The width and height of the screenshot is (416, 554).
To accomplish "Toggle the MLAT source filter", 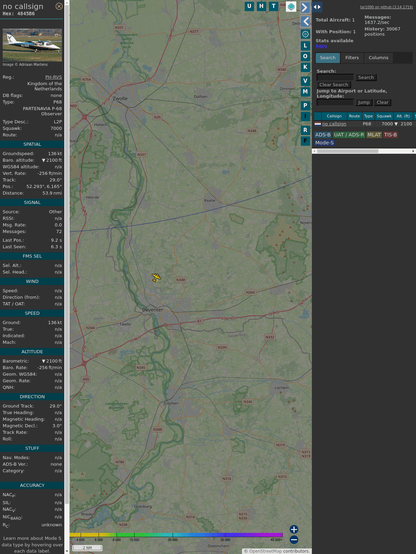I will (374, 135).
